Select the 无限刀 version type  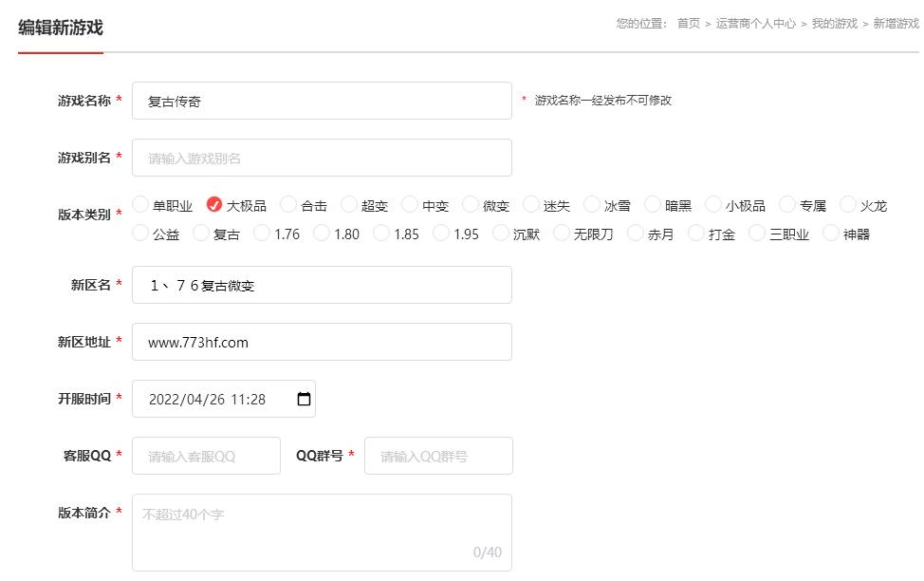pyautogui.click(x=563, y=233)
